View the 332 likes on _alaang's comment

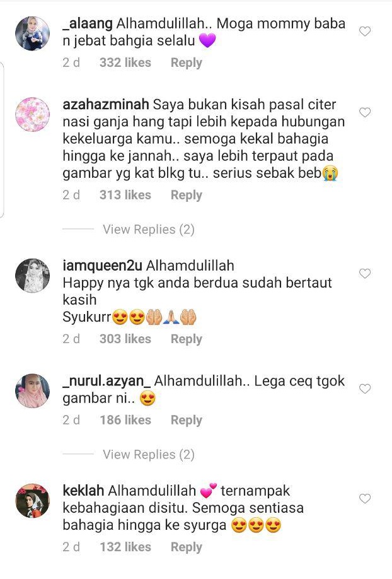125,62
